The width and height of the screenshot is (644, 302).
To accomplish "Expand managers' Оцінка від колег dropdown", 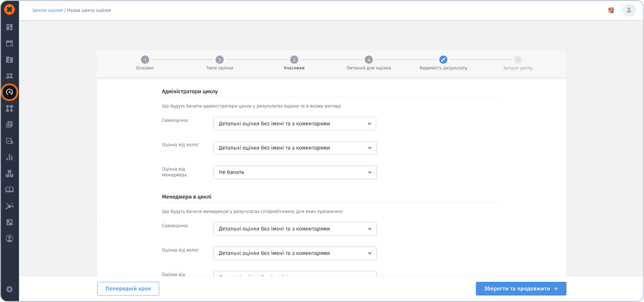I will 295,253.
